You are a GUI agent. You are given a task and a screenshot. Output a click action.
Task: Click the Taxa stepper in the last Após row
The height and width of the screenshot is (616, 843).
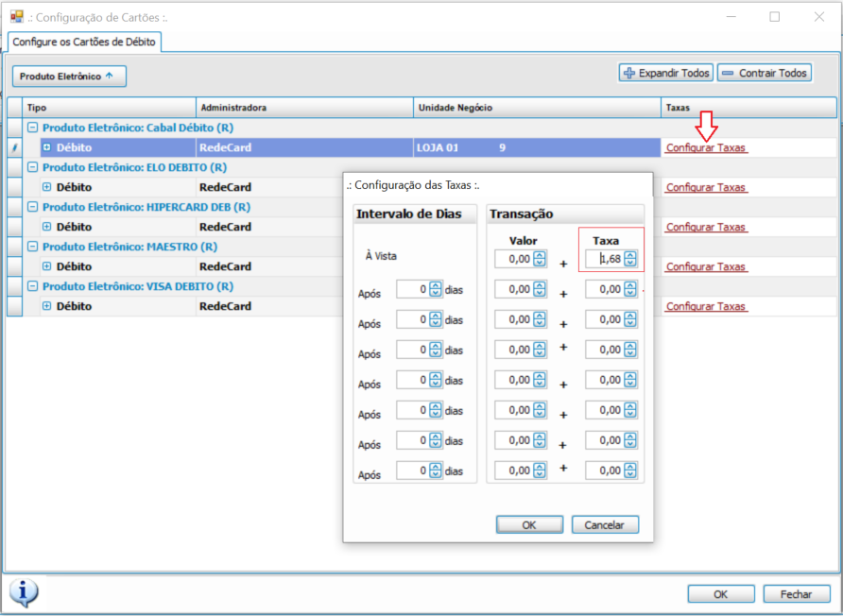[x=630, y=471]
